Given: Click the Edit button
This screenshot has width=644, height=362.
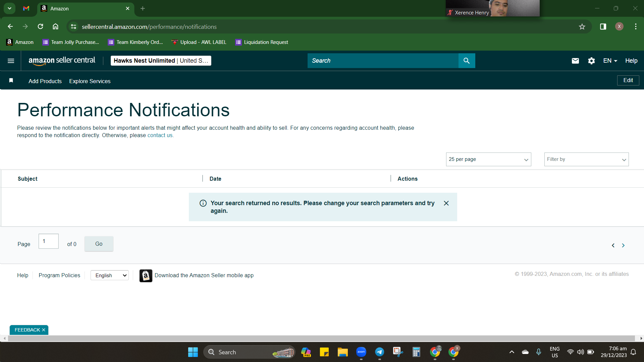Looking at the screenshot, I should (x=628, y=80).
